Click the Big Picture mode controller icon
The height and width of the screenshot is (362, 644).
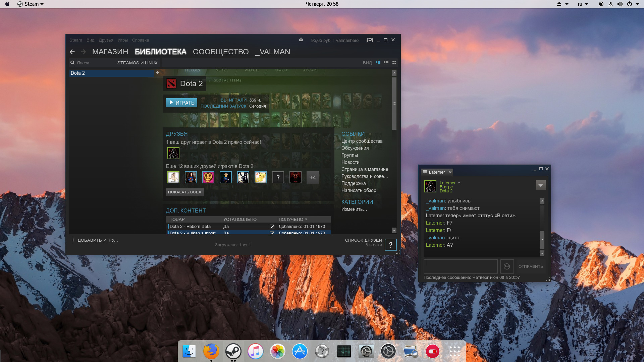point(370,40)
